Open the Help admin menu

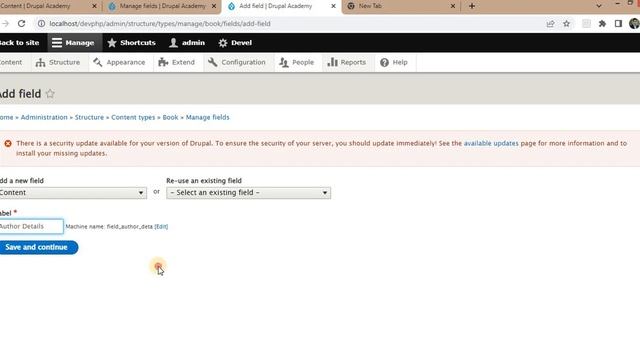point(394,62)
